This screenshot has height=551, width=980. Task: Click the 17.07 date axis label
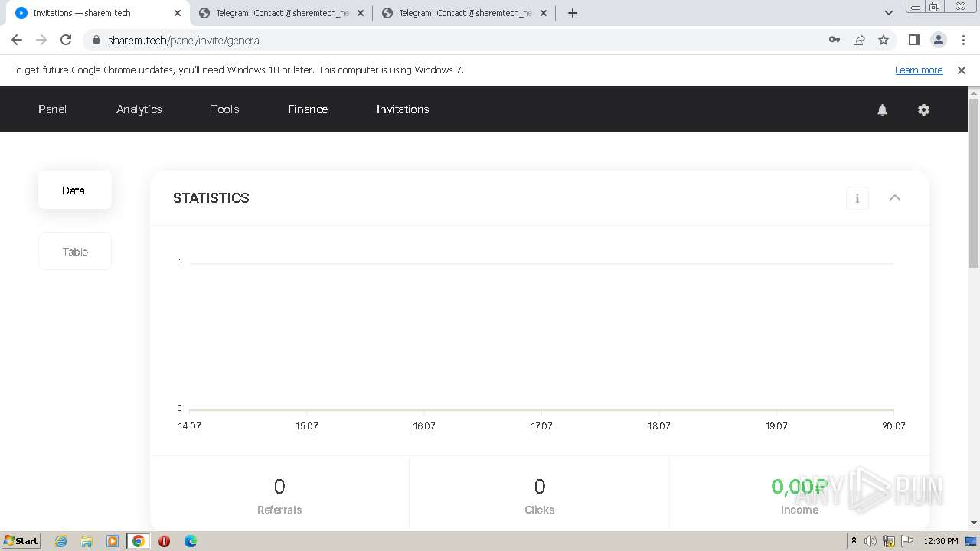[x=541, y=426]
